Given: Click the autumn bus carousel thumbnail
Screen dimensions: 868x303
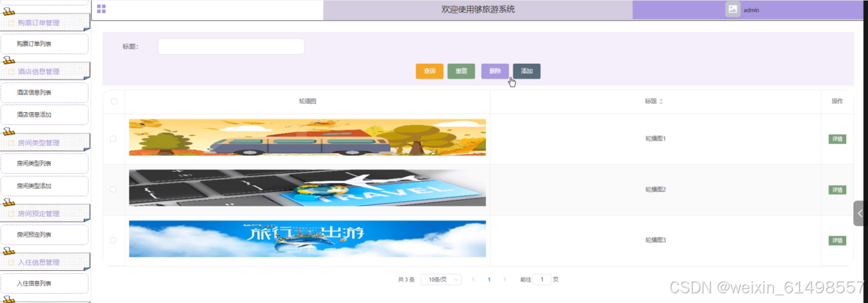Looking at the screenshot, I should click(x=308, y=137).
